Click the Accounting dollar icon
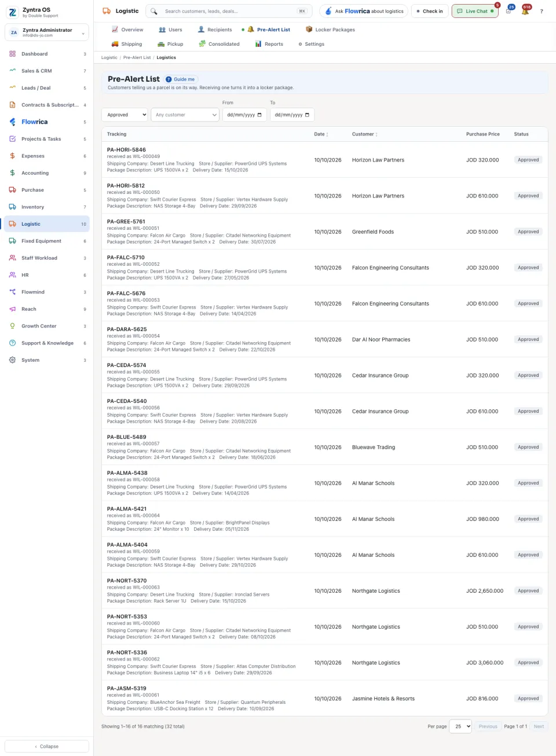This screenshot has width=556, height=756. (12, 173)
